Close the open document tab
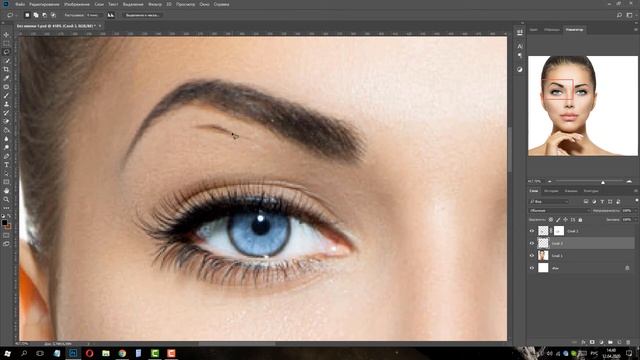The width and height of the screenshot is (640, 360). coord(100,26)
